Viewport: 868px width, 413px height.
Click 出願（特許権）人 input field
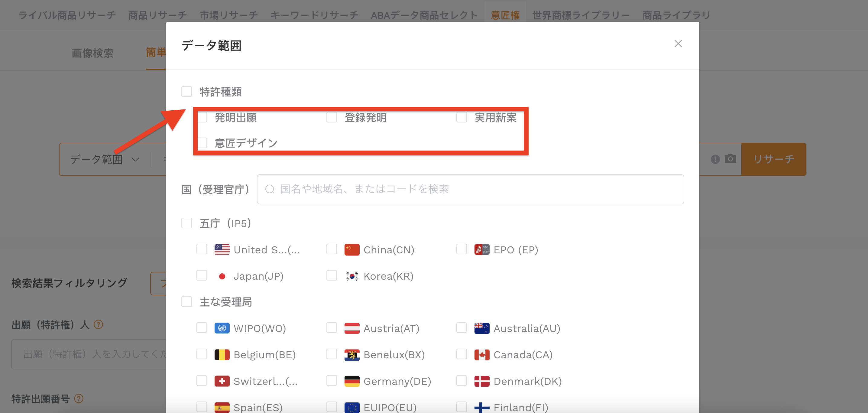click(89, 354)
